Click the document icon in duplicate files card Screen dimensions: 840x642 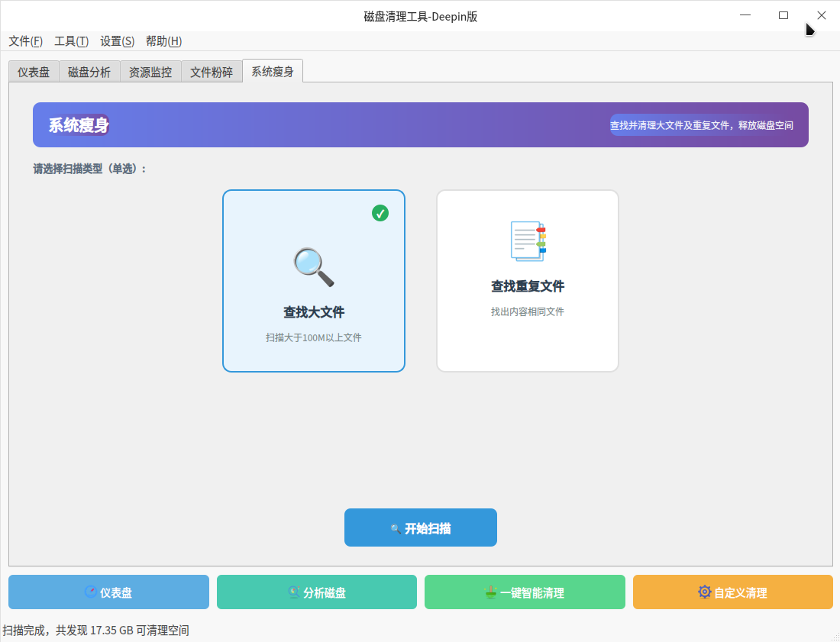click(528, 241)
